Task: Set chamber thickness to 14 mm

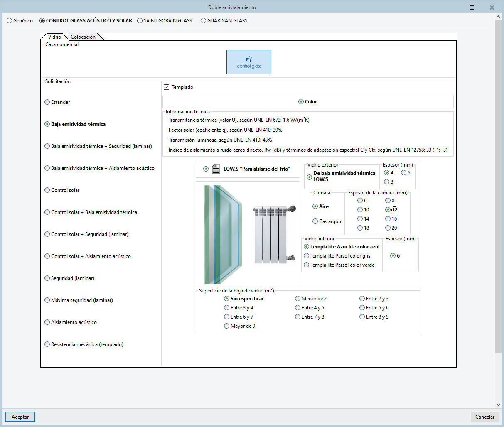Action: [363, 219]
